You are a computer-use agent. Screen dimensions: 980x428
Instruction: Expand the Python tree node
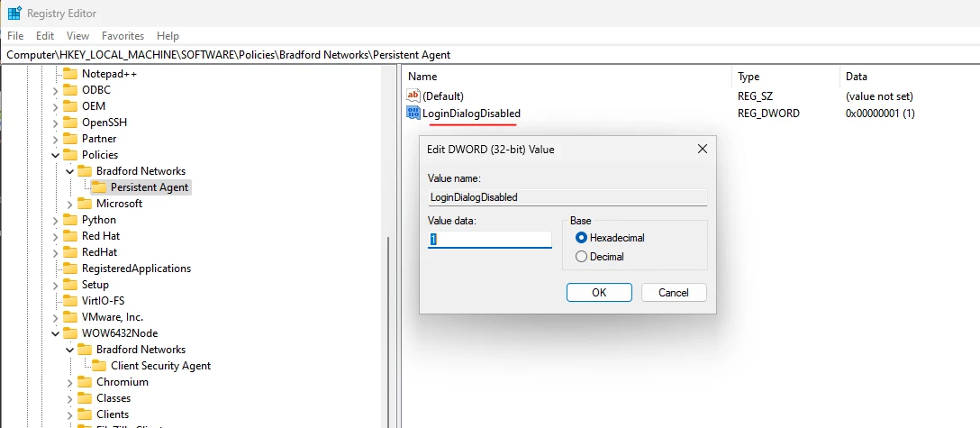[55, 220]
